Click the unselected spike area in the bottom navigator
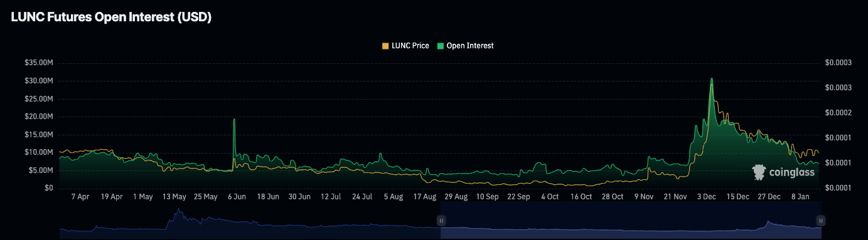The width and height of the screenshot is (868, 240). click(x=179, y=219)
